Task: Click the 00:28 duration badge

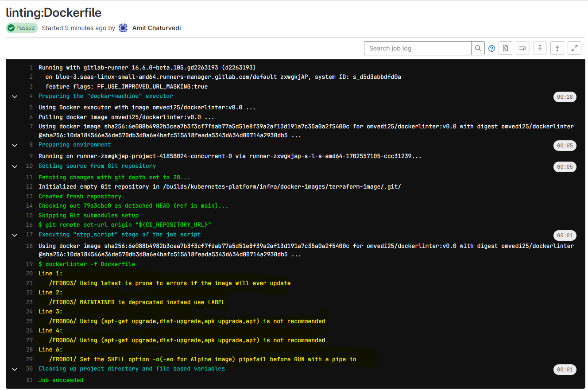Action: point(565,97)
